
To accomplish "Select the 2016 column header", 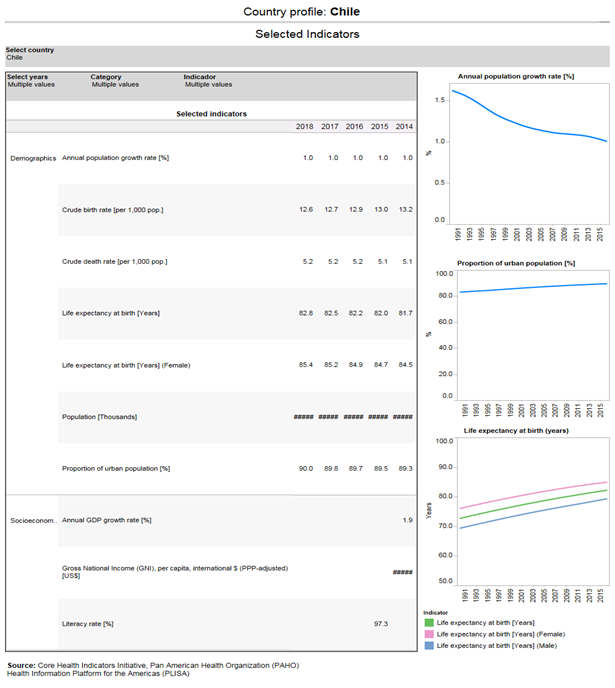I will click(354, 126).
